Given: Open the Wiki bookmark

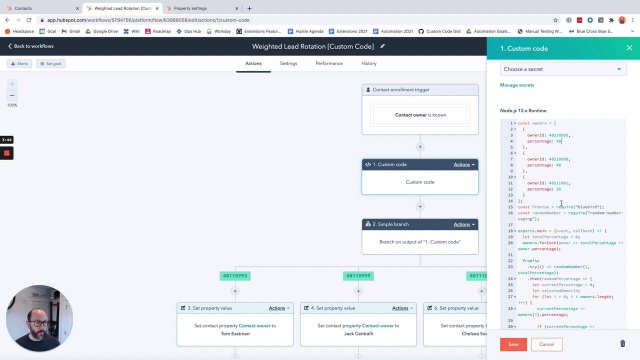Looking at the screenshot, I should pyautogui.click(x=131, y=31).
